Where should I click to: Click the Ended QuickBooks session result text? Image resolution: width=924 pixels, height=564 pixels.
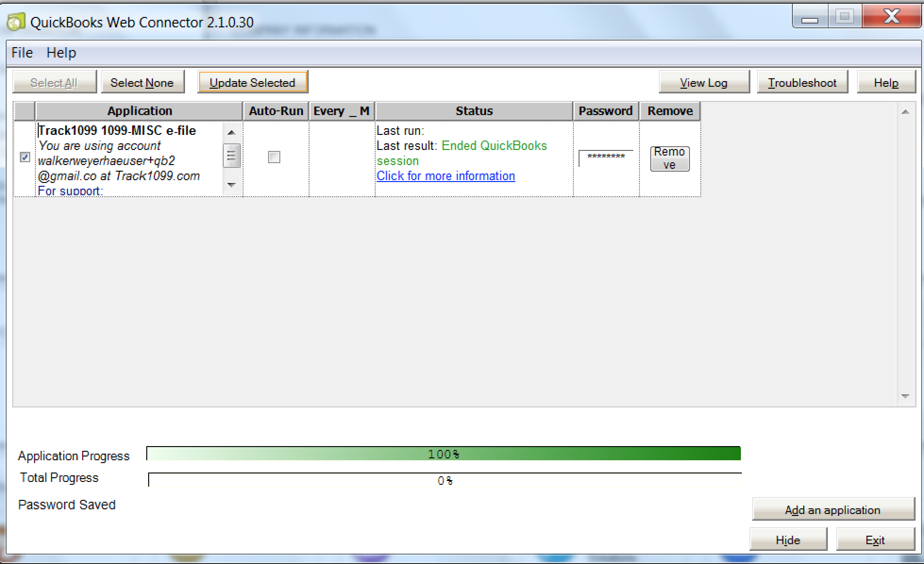[x=462, y=153]
